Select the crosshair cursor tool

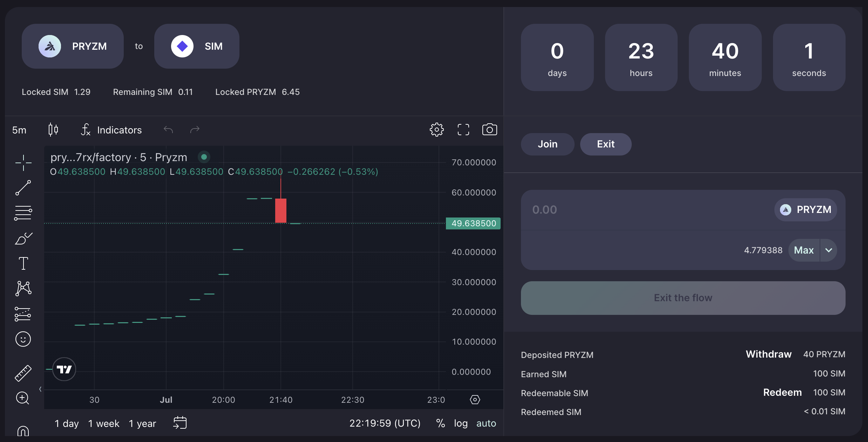coord(23,163)
